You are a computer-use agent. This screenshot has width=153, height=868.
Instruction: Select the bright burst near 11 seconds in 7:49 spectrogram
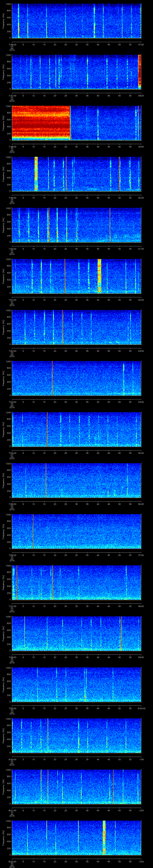coord(36,174)
